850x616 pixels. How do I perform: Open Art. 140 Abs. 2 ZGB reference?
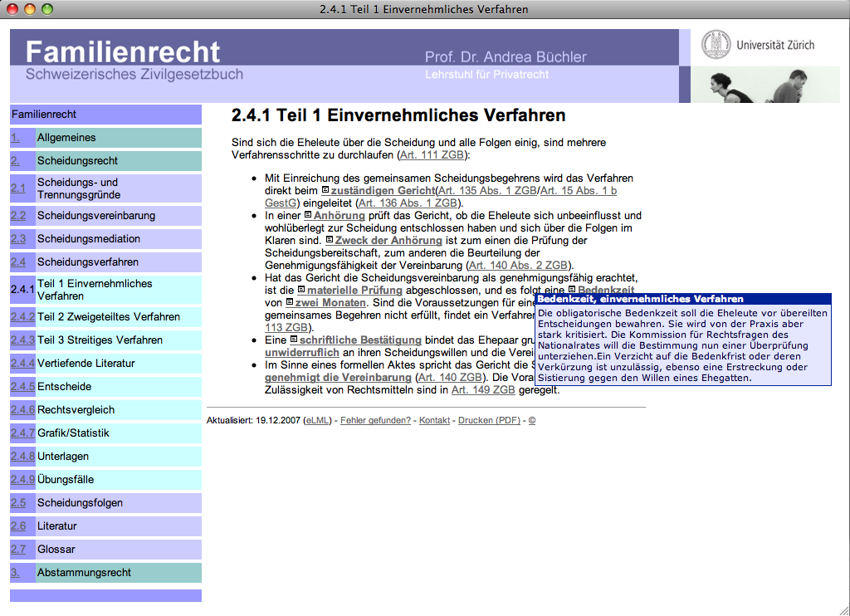pyautogui.click(x=518, y=265)
